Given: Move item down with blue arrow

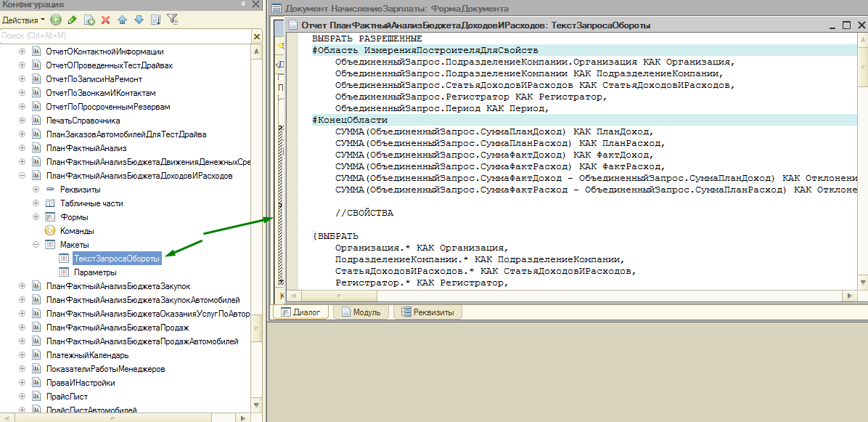Looking at the screenshot, I should tap(139, 20).
